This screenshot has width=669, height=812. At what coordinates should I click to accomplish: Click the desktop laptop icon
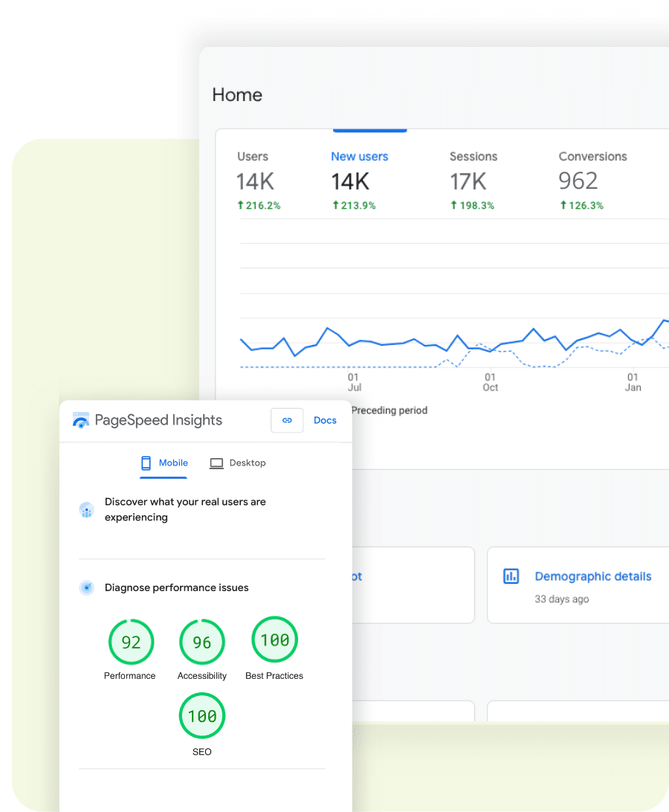[x=216, y=463]
